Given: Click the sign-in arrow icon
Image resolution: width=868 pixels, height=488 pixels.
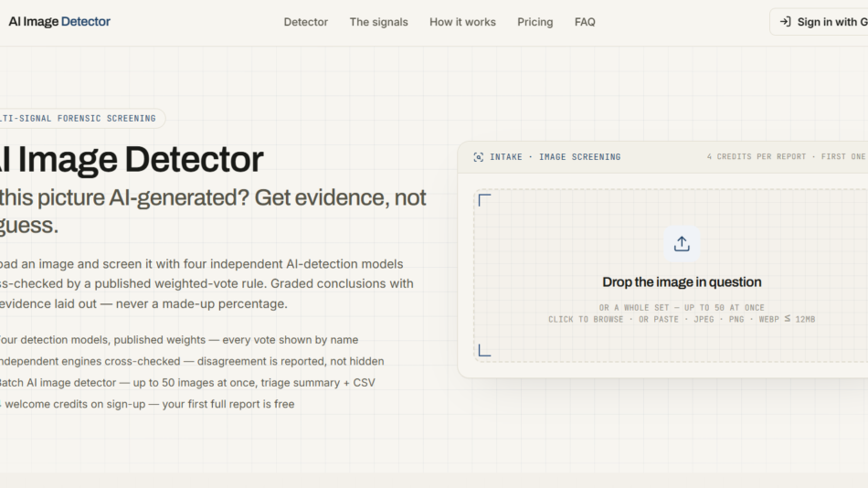Looking at the screenshot, I should (785, 22).
